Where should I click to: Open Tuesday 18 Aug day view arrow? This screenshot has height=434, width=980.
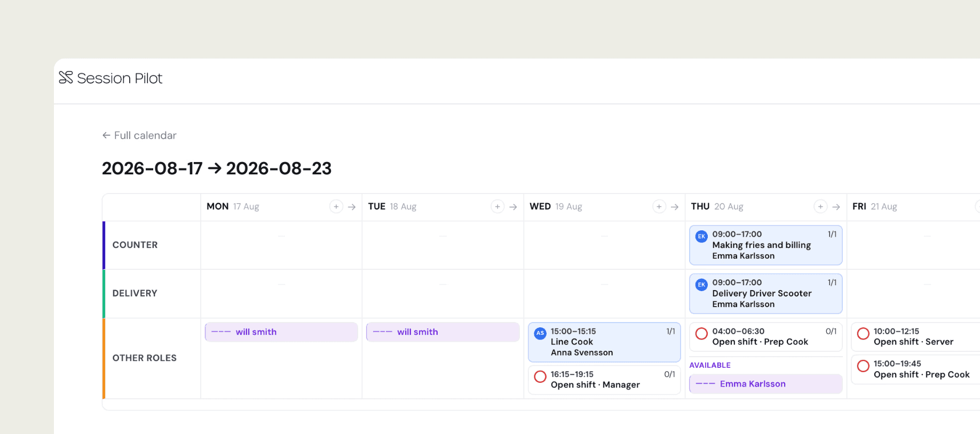(513, 207)
